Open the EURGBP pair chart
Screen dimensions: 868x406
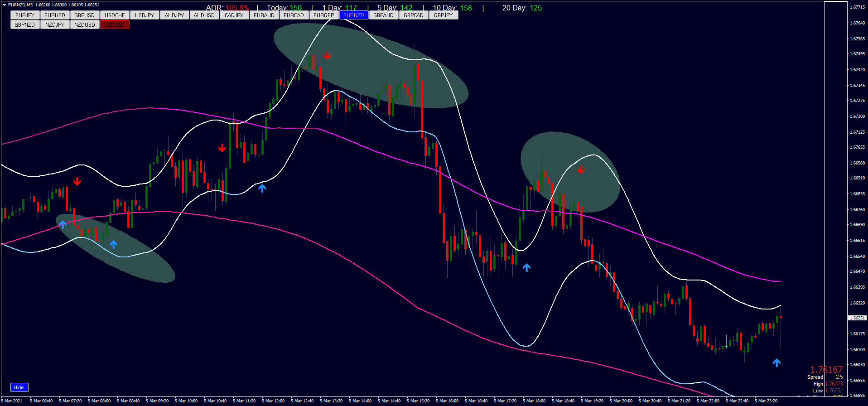click(x=323, y=15)
